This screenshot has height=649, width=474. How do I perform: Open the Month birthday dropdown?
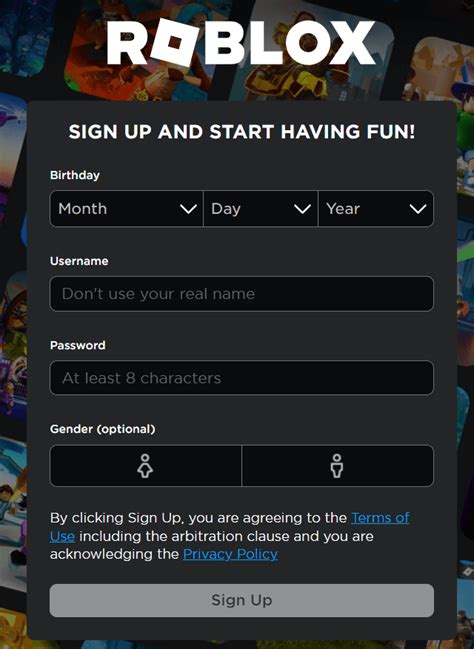pyautogui.click(x=127, y=209)
